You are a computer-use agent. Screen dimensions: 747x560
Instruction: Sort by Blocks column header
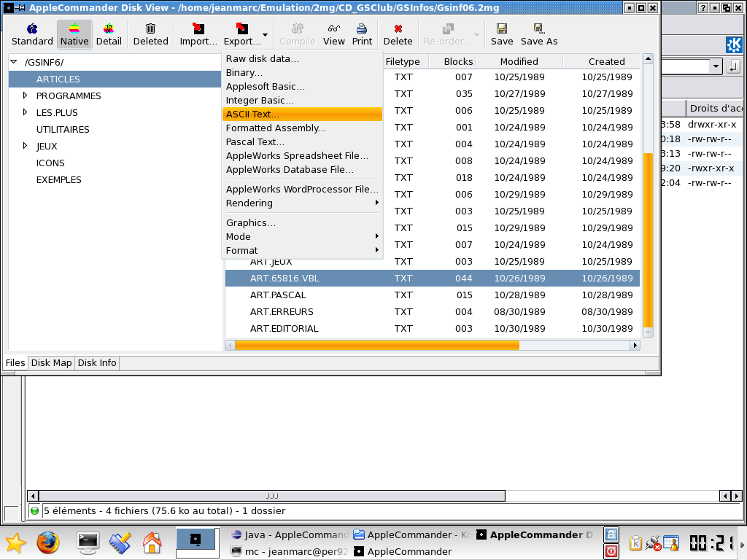pyautogui.click(x=452, y=61)
